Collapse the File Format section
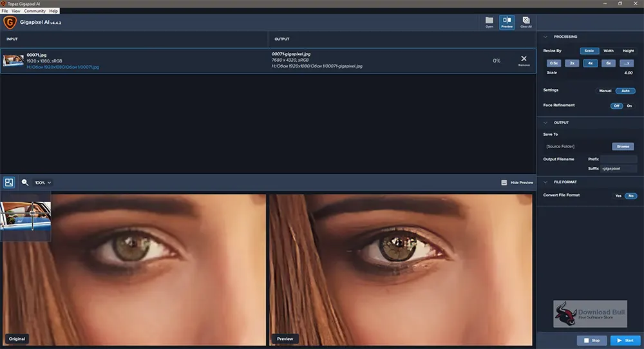This screenshot has height=349, width=644. coord(545,182)
